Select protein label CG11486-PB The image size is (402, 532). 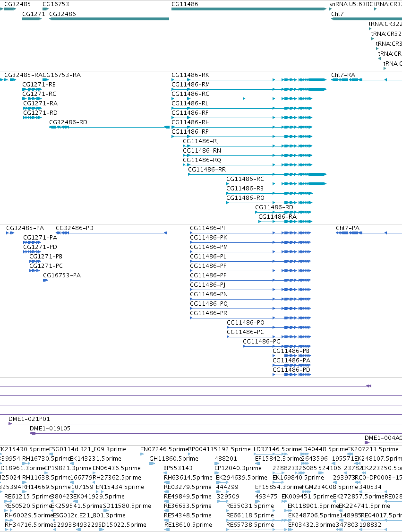pyautogui.click(x=291, y=351)
